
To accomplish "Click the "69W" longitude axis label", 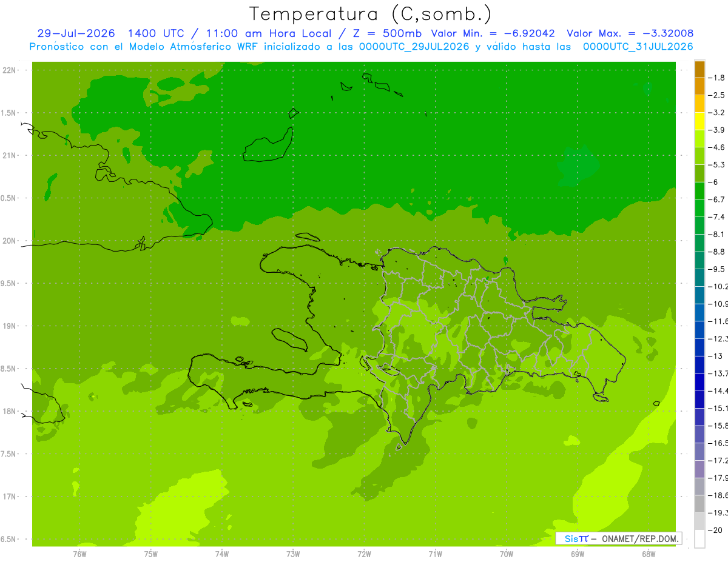I will (577, 554).
